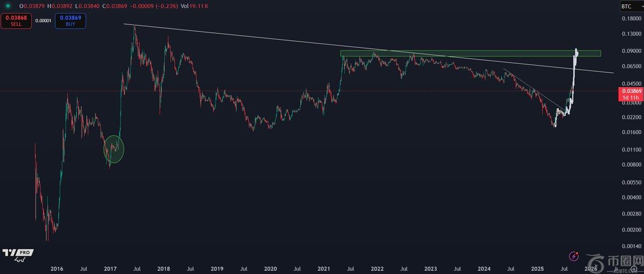Click the 2019 label on time axis

(217, 268)
